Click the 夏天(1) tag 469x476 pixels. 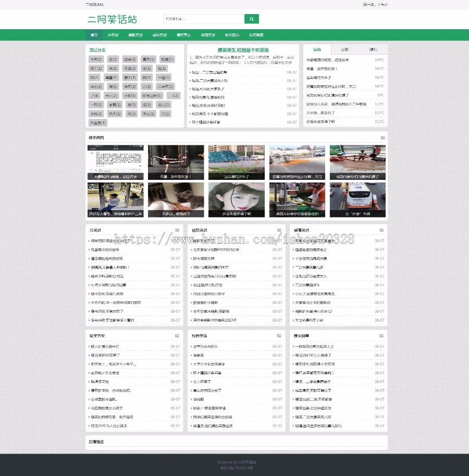point(149,59)
